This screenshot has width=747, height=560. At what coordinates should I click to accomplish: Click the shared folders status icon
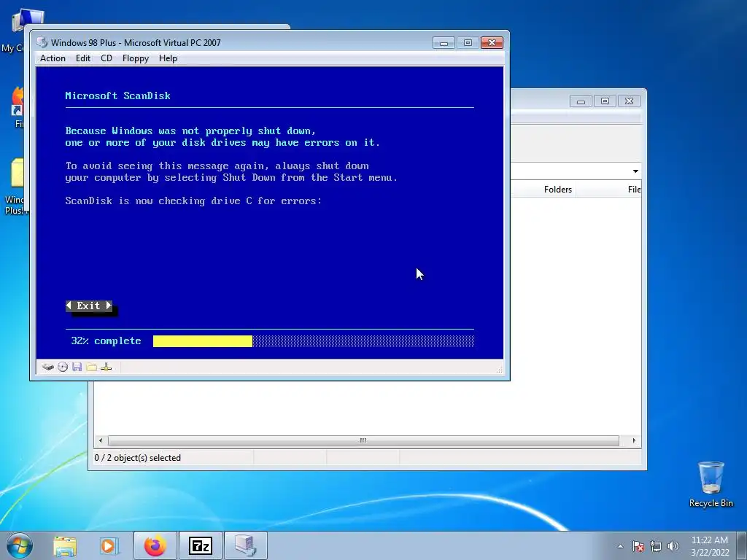tap(91, 367)
